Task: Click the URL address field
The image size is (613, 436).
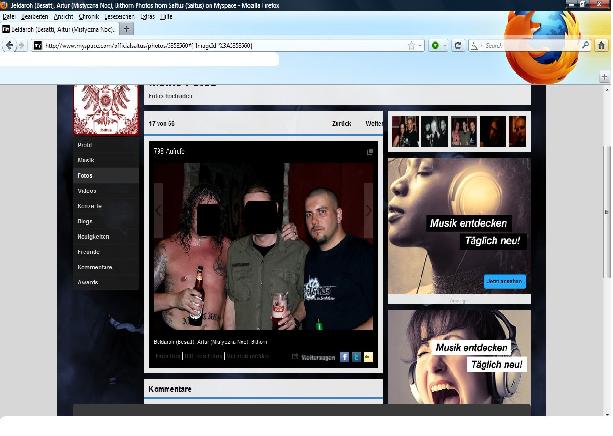Action: [225, 46]
